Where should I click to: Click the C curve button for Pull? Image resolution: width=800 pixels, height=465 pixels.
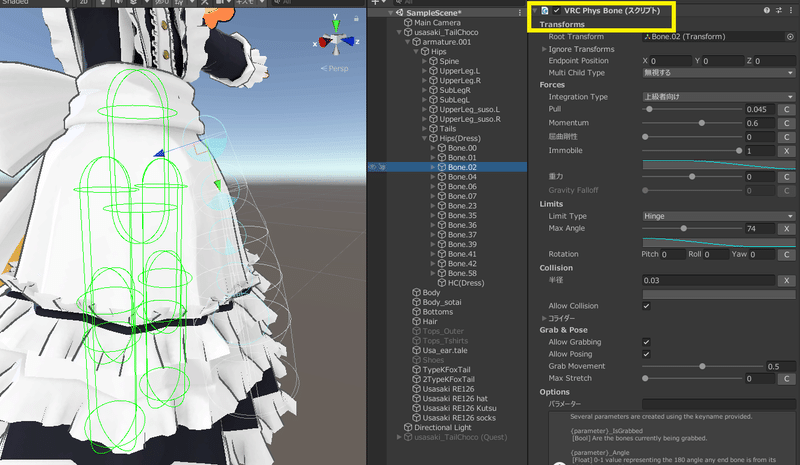[786, 109]
